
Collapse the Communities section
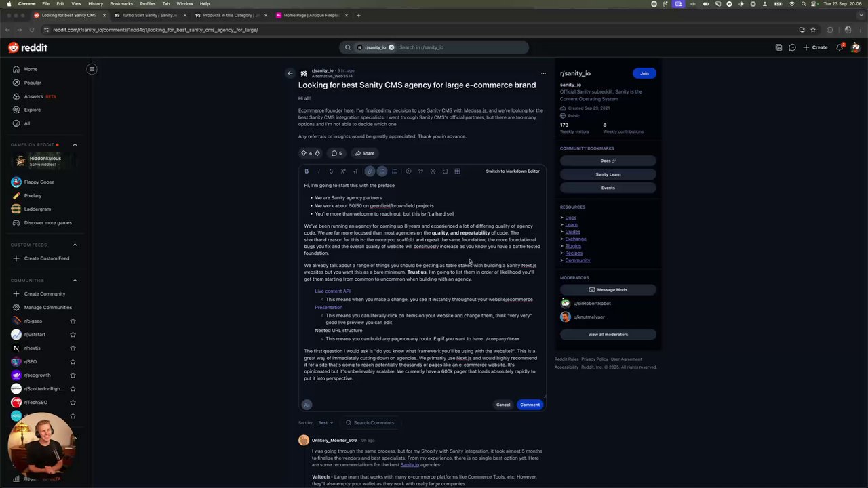(75, 281)
